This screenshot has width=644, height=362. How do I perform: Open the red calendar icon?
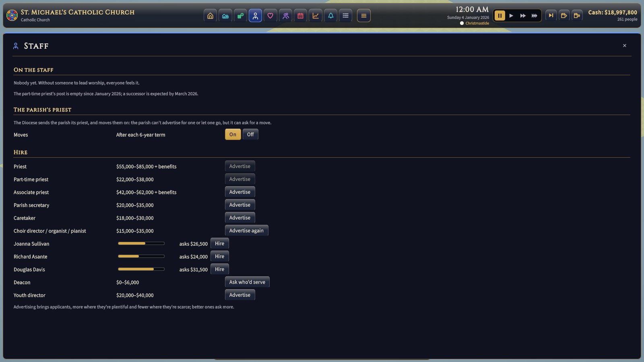point(300,16)
